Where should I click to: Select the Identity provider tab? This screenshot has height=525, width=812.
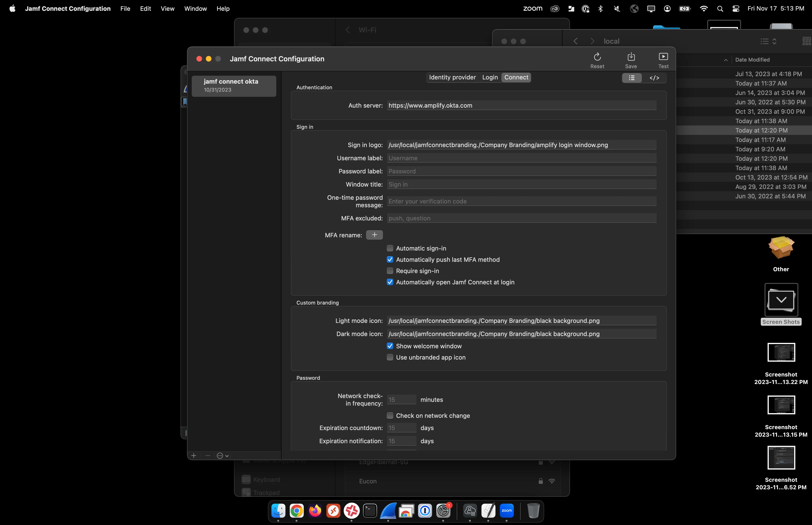tap(452, 77)
